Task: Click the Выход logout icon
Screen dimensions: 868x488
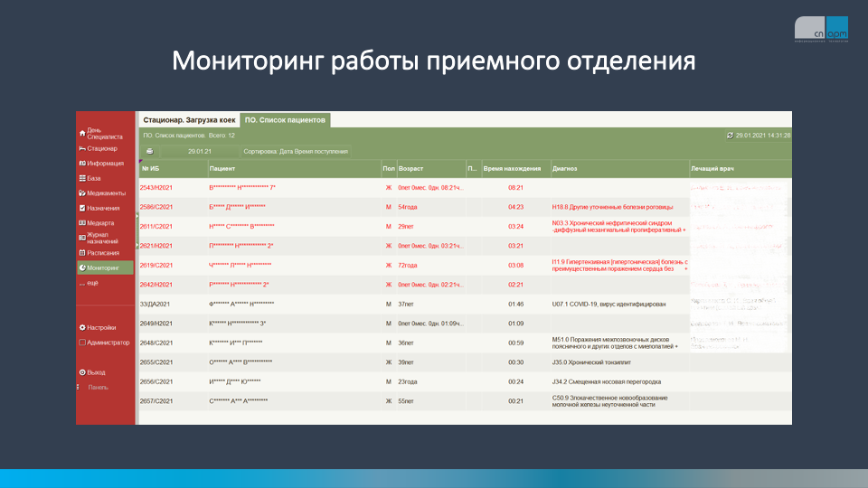Action: point(82,372)
